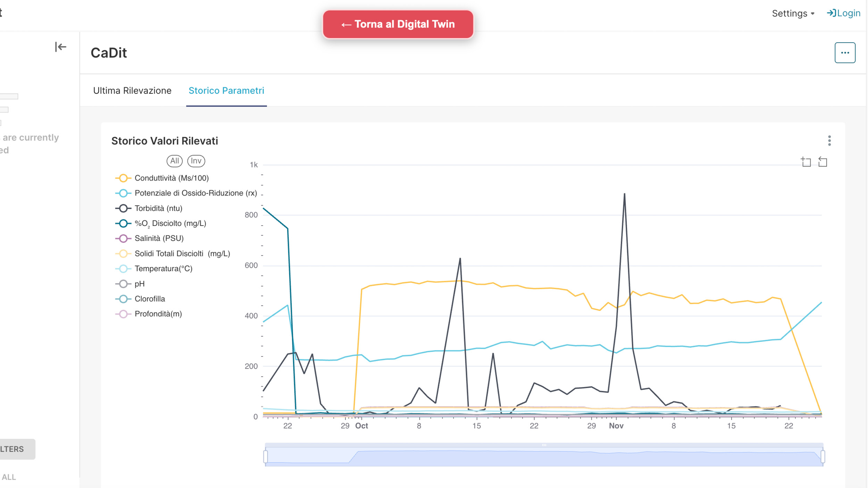Open the CaDit three-dot options button
Screen dimensions: 868x488
(845, 53)
